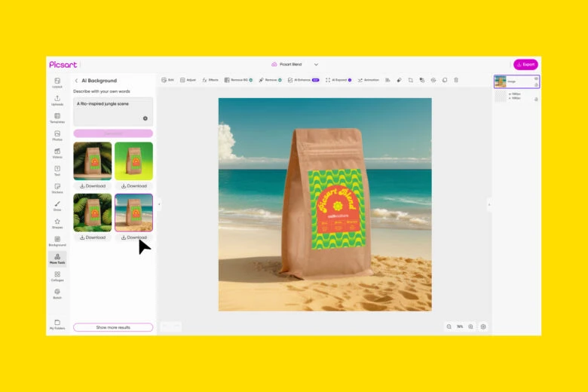This screenshot has width=588, height=392.
Task: Click the trash delete icon in the toolbar
Action: [x=456, y=80]
